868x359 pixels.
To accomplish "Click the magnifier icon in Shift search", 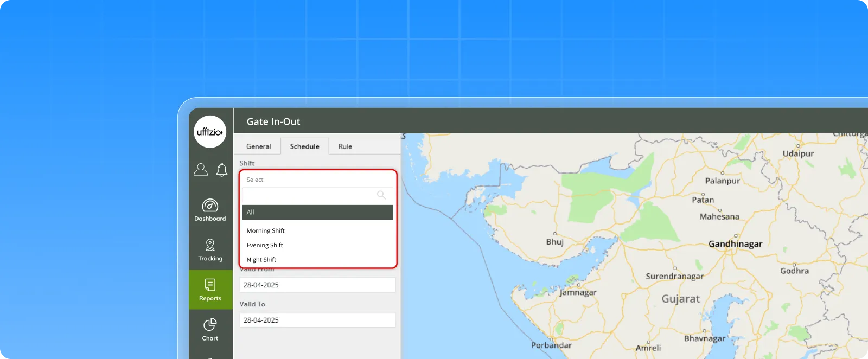I will [x=381, y=195].
